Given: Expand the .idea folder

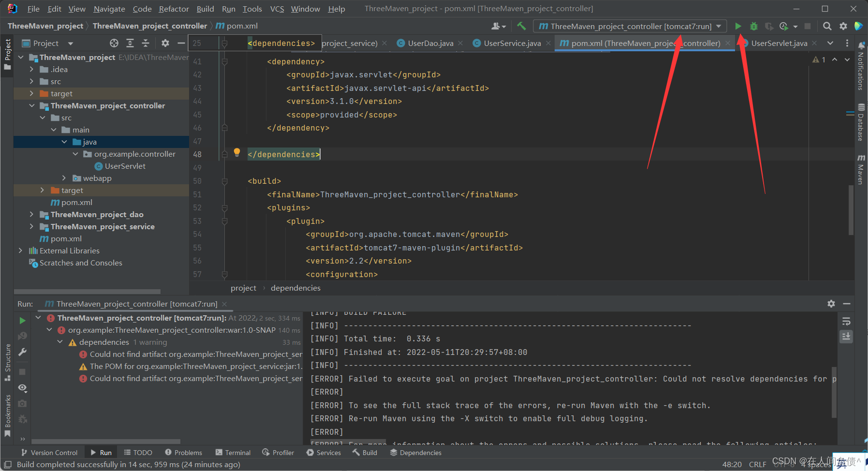Looking at the screenshot, I should click(x=32, y=69).
